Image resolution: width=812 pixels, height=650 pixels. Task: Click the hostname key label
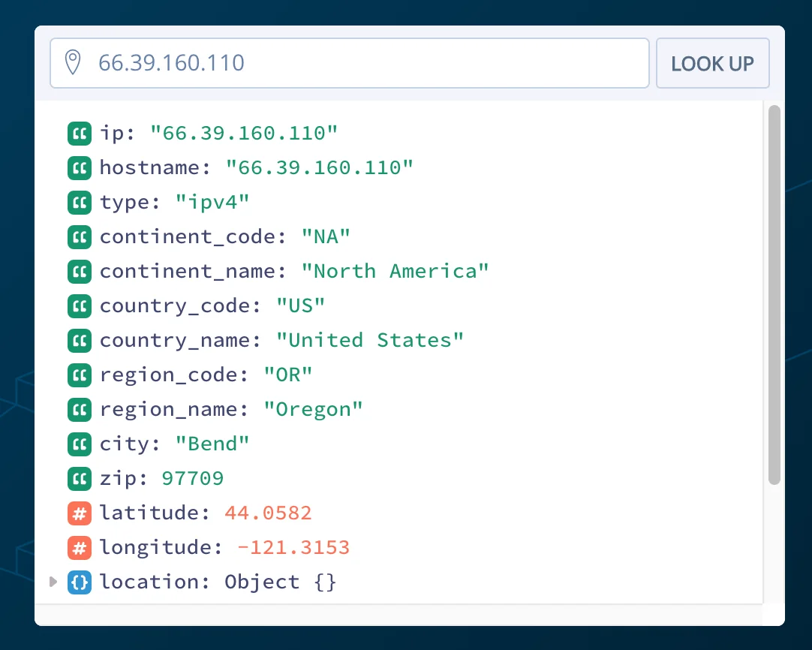pos(155,168)
